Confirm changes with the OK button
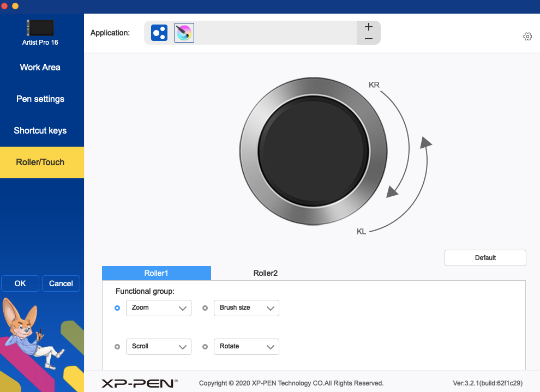Screen dimensions: 540x392 pos(20,284)
